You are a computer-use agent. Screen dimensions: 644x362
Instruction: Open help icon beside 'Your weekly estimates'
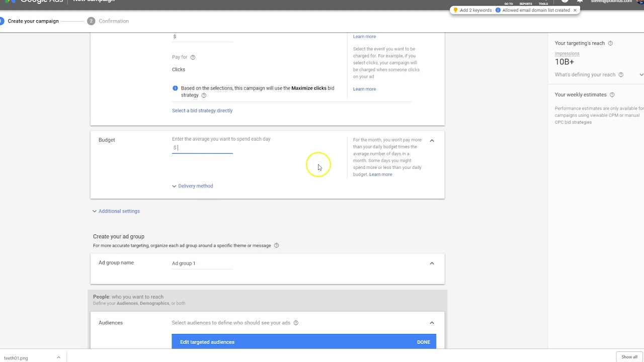tap(612, 95)
